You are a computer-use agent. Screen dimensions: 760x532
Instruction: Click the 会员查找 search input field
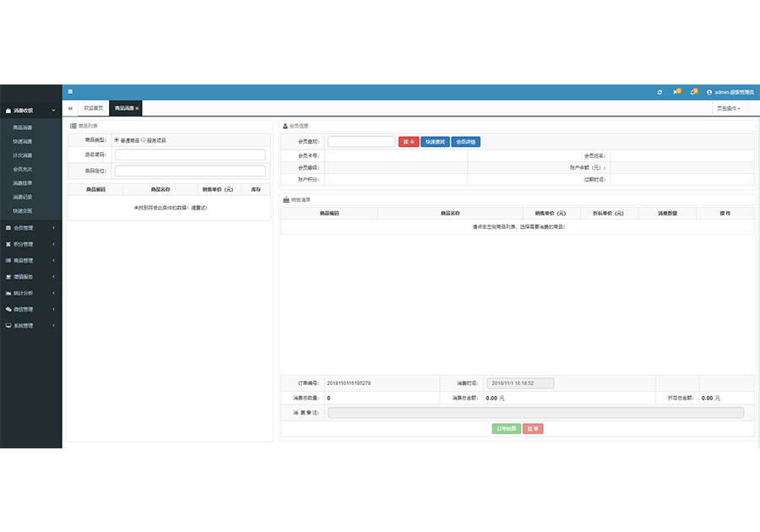361,142
